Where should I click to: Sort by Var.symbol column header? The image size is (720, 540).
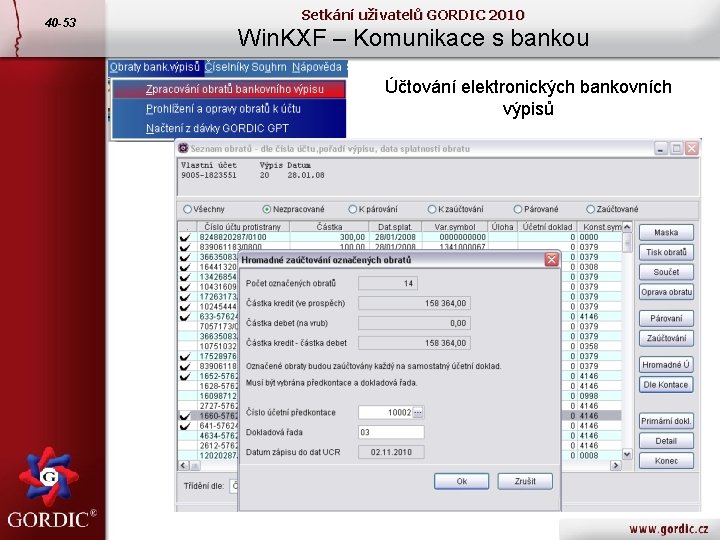click(x=455, y=227)
